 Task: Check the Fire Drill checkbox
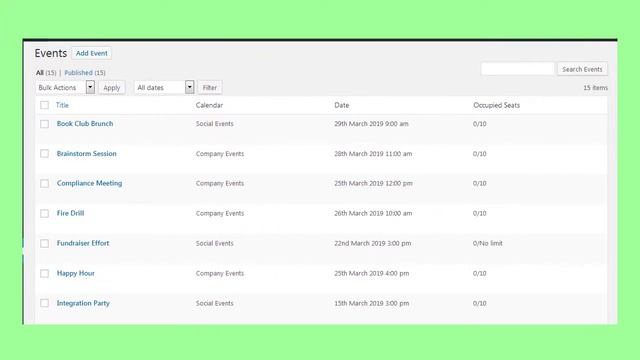[x=44, y=213]
